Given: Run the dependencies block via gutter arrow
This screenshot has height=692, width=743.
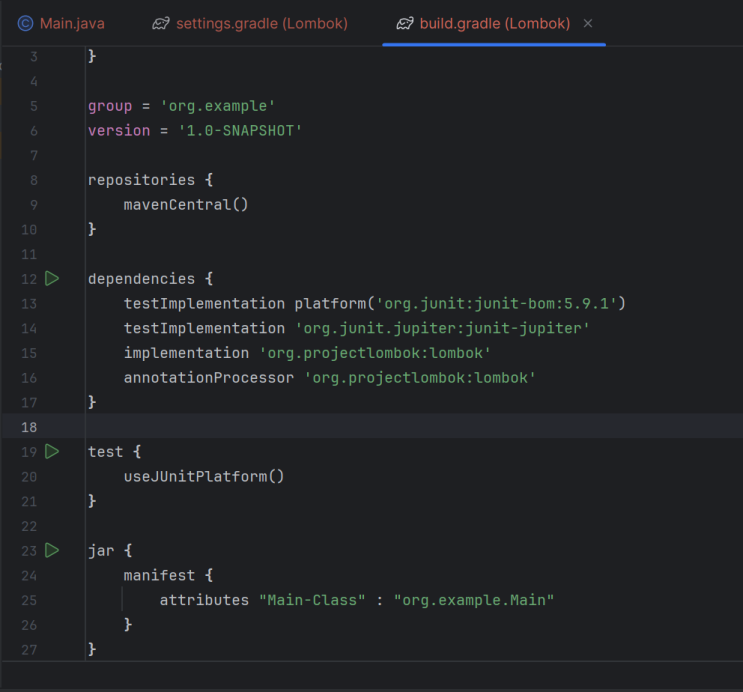Looking at the screenshot, I should [52, 279].
